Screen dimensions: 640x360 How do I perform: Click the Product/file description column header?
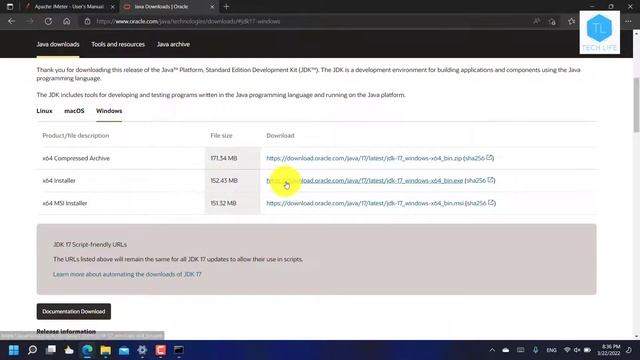(x=76, y=136)
